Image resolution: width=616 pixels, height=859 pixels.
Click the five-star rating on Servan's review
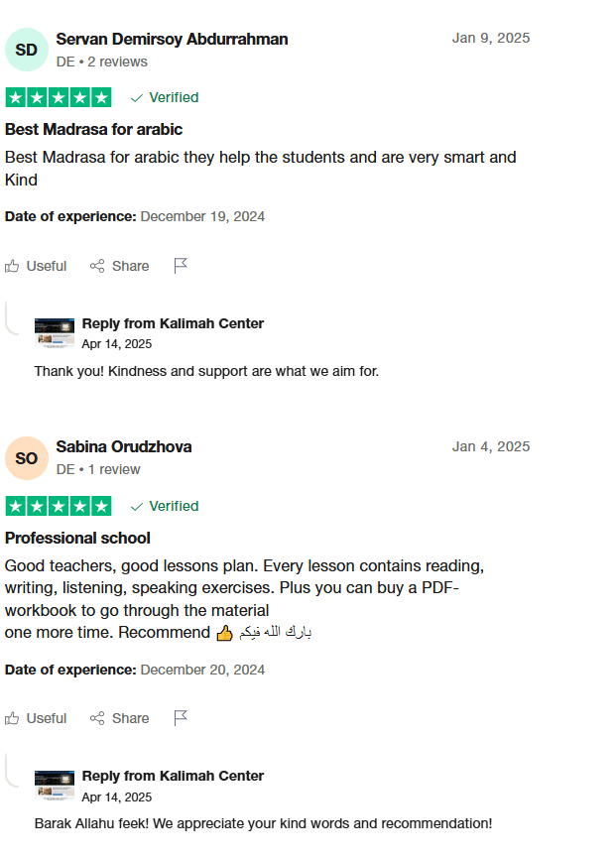tap(59, 97)
